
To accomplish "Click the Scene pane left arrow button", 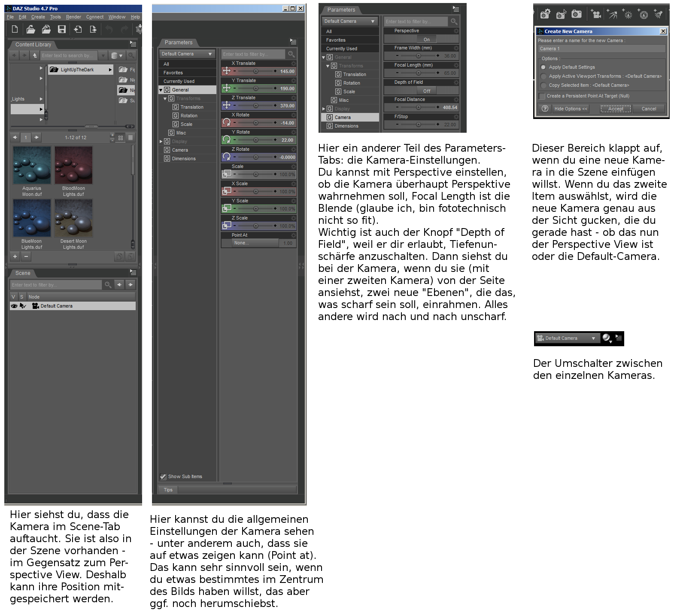I will (119, 285).
